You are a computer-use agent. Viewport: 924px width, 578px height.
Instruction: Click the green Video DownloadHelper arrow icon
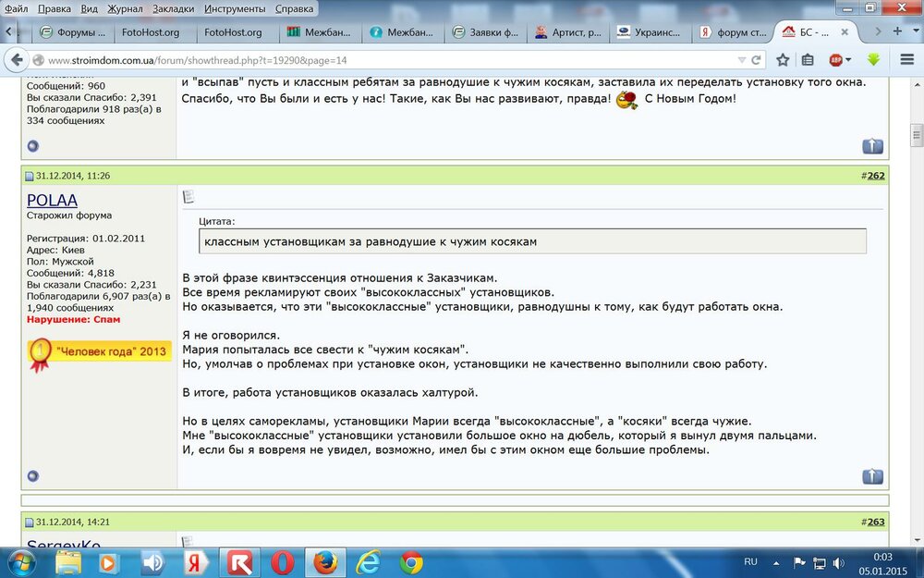pyautogui.click(x=872, y=59)
